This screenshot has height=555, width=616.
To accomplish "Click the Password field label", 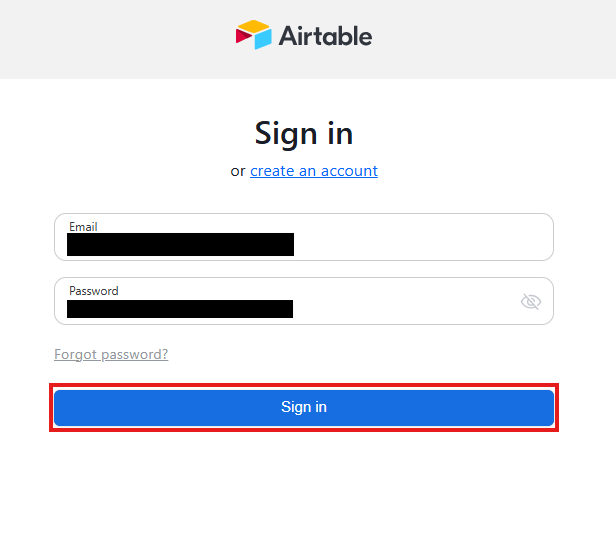I will [93, 291].
